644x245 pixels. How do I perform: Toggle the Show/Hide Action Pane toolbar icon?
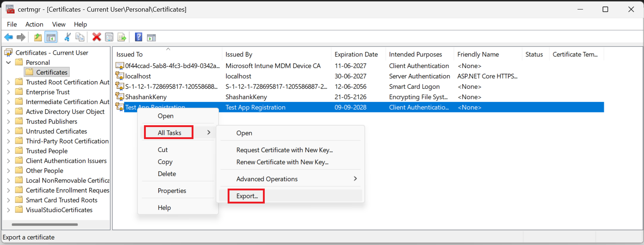(x=151, y=37)
